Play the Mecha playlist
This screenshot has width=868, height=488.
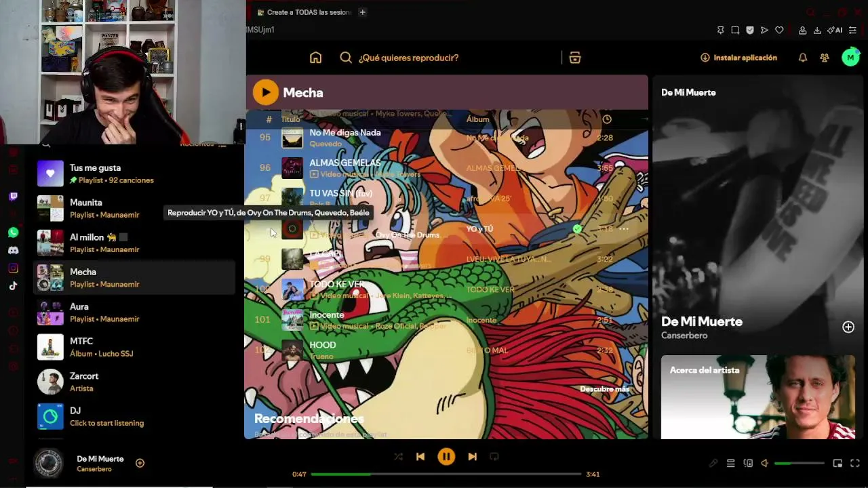tap(266, 92)
